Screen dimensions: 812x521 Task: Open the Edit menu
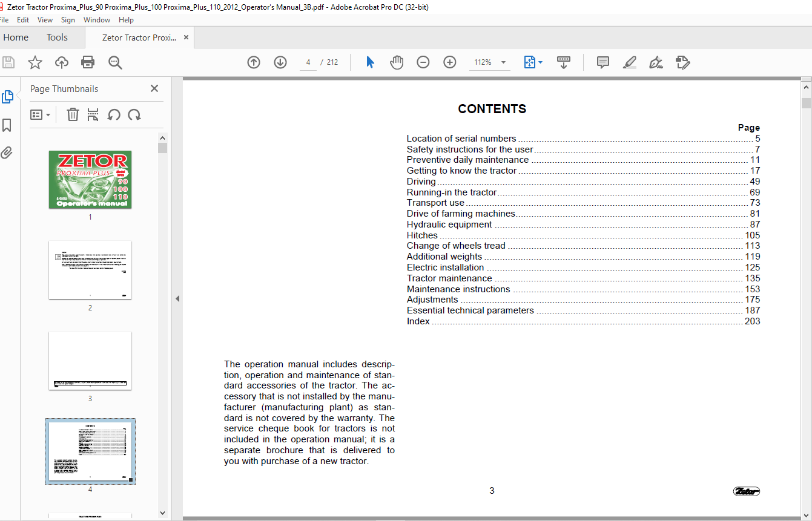(x=23, y=20)
